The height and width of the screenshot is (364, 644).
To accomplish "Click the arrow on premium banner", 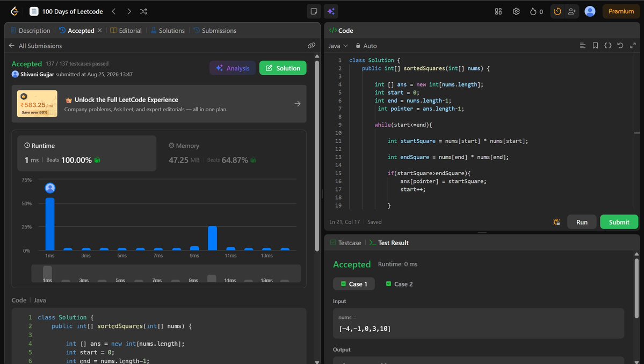I will click(x=298, y=104).
